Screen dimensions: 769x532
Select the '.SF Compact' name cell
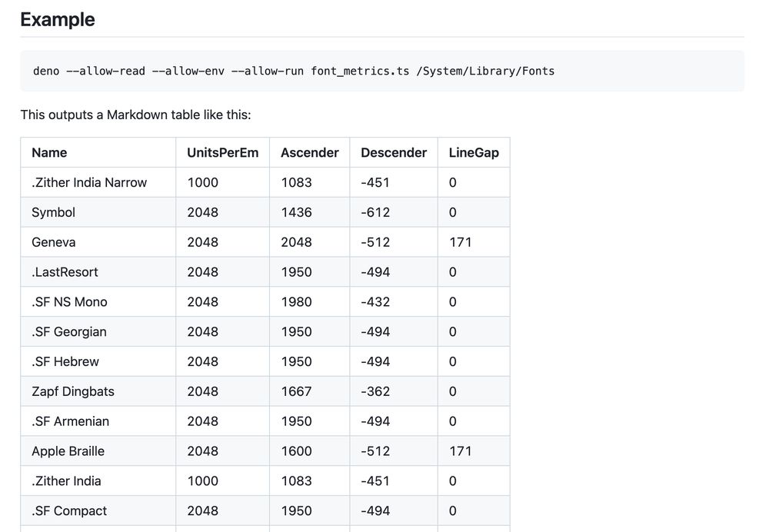pyautogui.click(x=98, y=511)
